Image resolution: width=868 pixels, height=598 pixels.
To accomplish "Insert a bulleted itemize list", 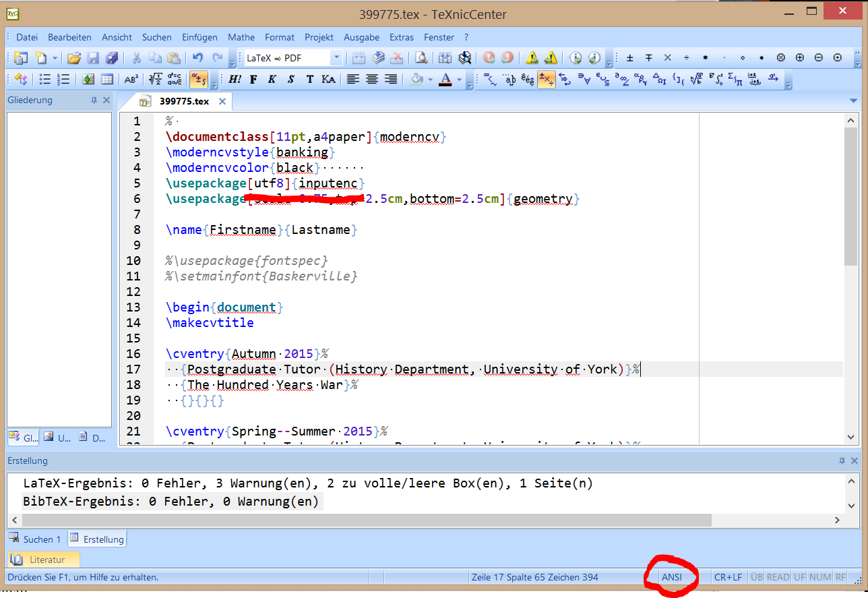I will click(44, 80).
